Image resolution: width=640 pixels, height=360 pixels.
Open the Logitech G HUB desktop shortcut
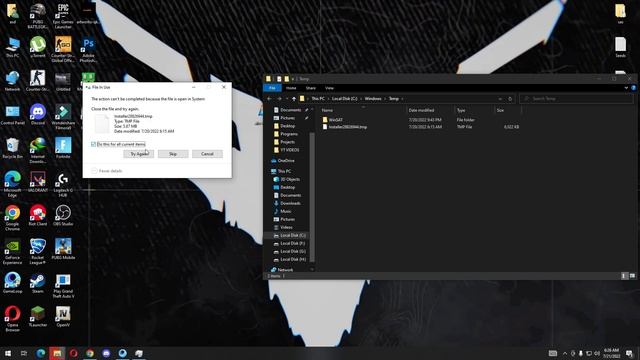[63, 184]
